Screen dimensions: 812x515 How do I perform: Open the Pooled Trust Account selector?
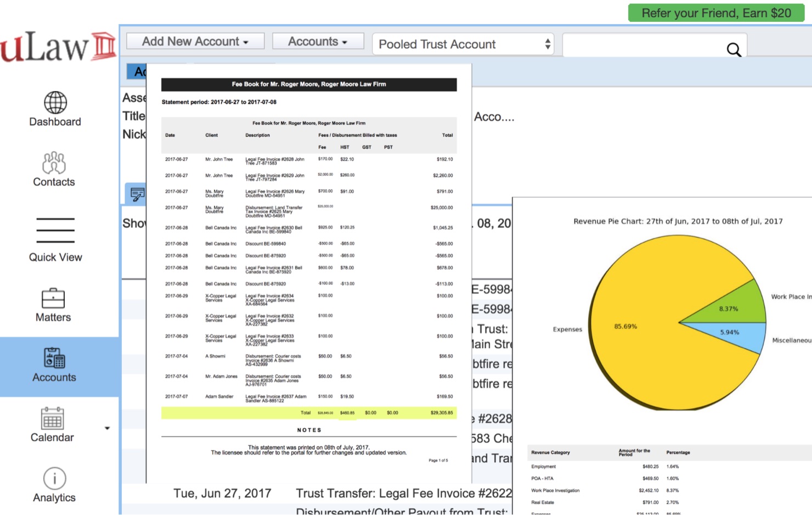[463, 44]
